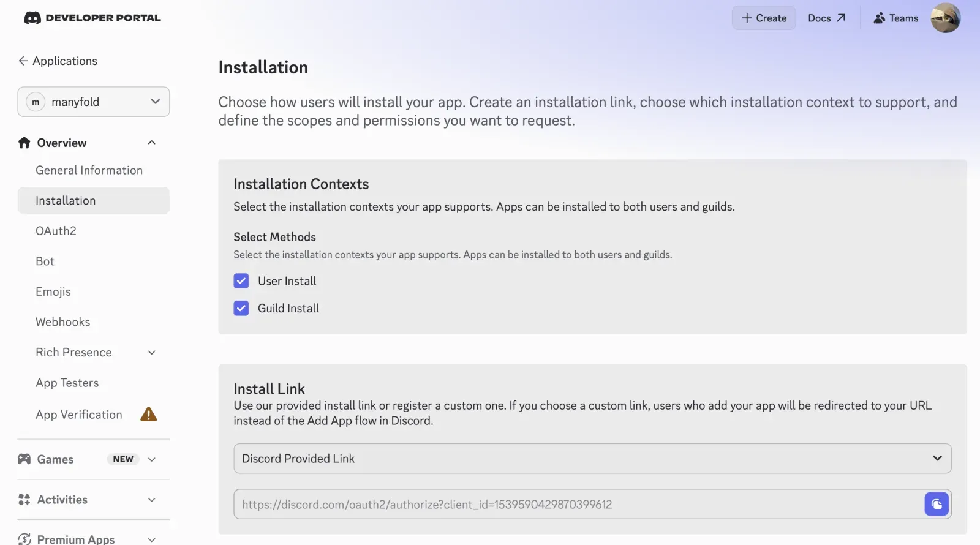Image resolution: width=980 pixels, height=545 pixels.
Task: Open the App Testers page
Action: [x=67, y=383]
